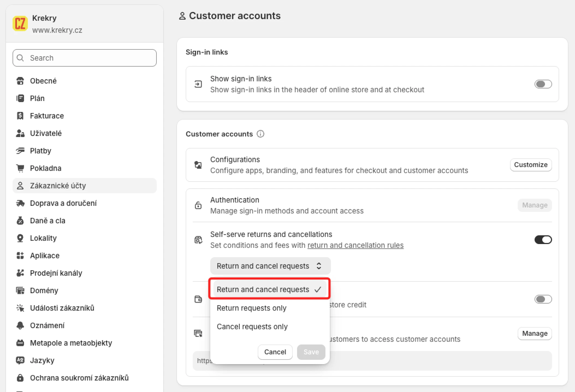
Task: Click the Obecné store icon
Action: click(x=20, y=81)
